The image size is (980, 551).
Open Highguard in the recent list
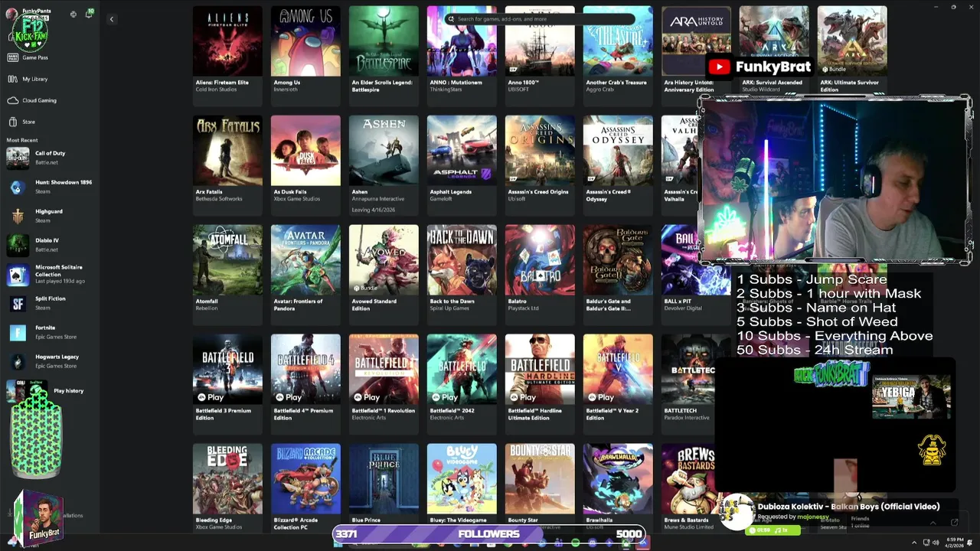click(49, 216)
